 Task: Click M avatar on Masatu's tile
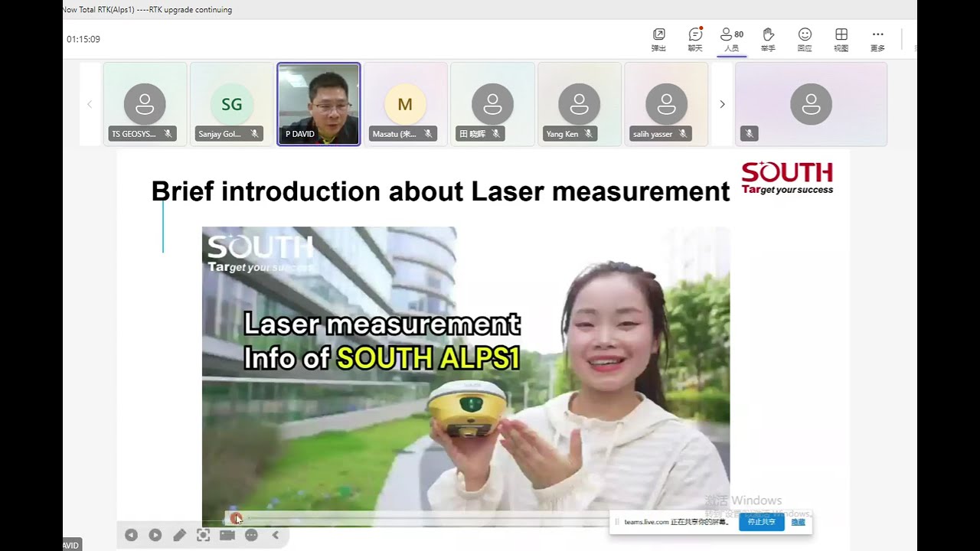click(405, 104)
